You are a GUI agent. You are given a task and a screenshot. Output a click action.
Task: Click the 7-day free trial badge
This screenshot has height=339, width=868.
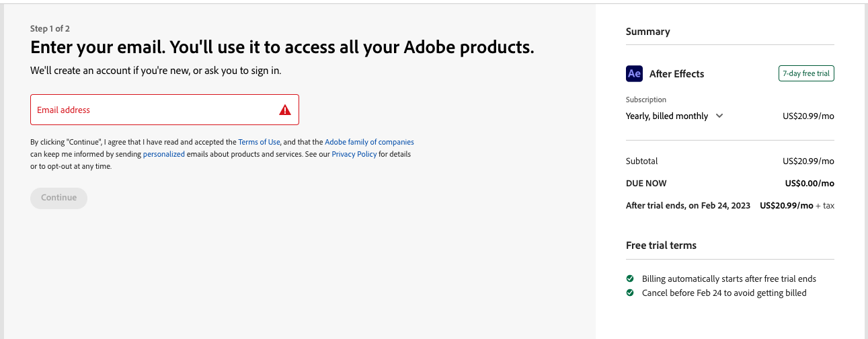806,73
